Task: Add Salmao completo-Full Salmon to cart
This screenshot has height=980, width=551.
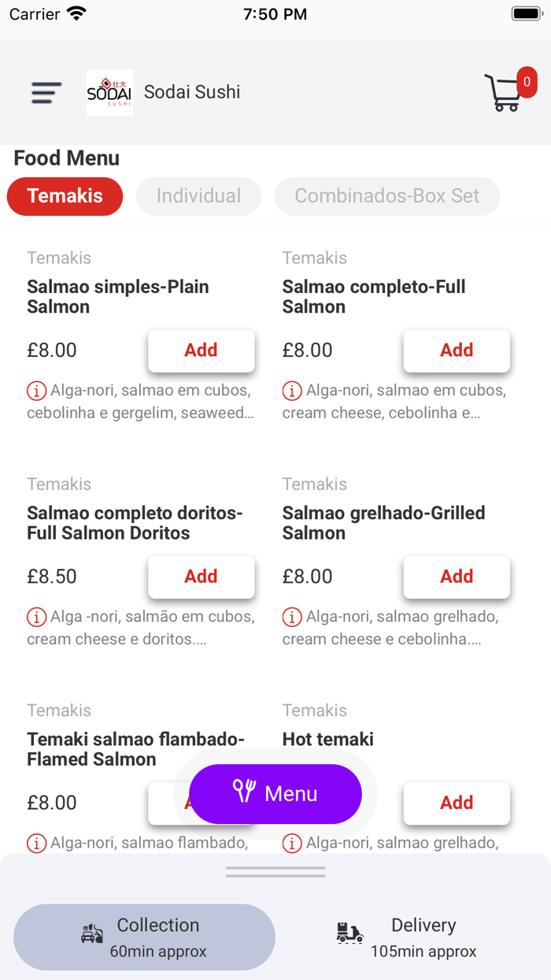Action: (457, 351)
